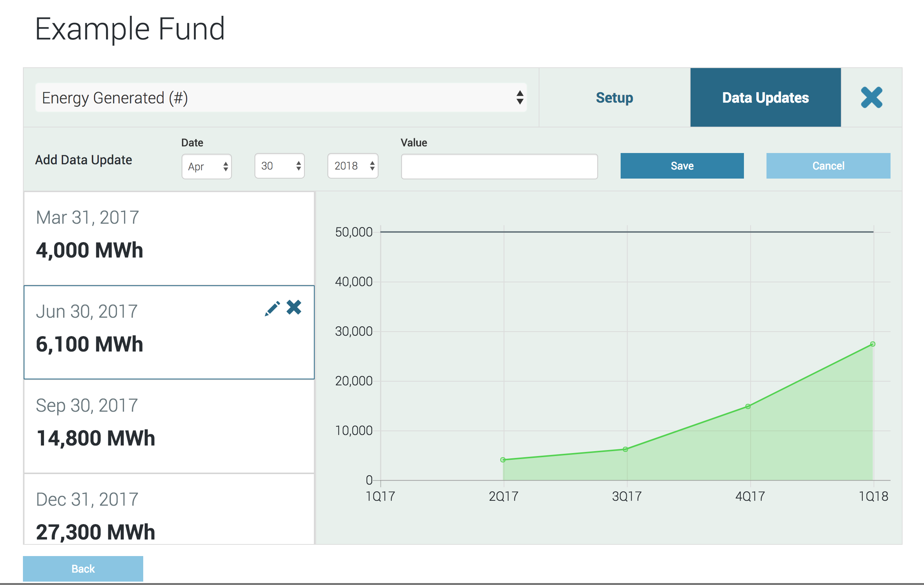This screenshot has width=924, height=585.
Task: Select the Data Updates tab
Action: [765, 97]
